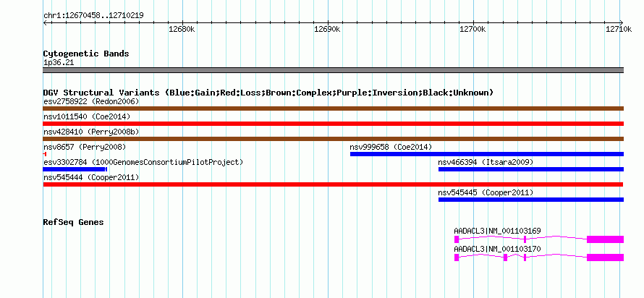The height and width of the screenshot is (298, 644).
Task: Click the first exon of AADACL3 NM_001103170
Action: tap(457, 257)
